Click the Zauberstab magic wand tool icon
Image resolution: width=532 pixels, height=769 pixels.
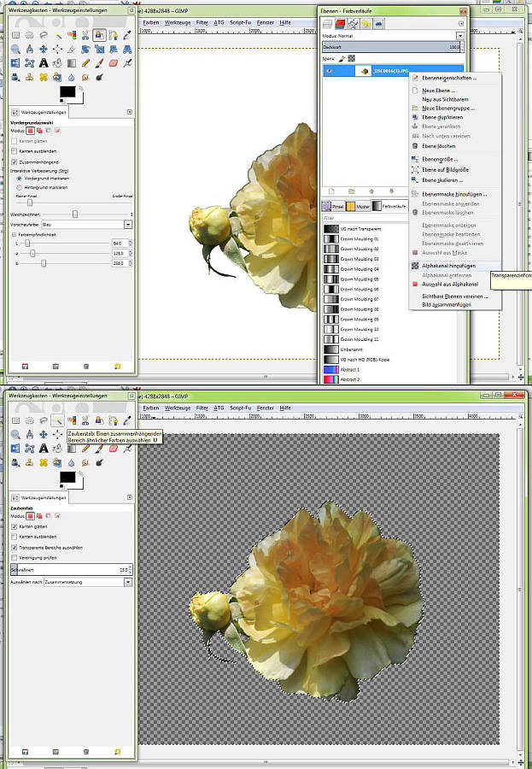(57, 421)
